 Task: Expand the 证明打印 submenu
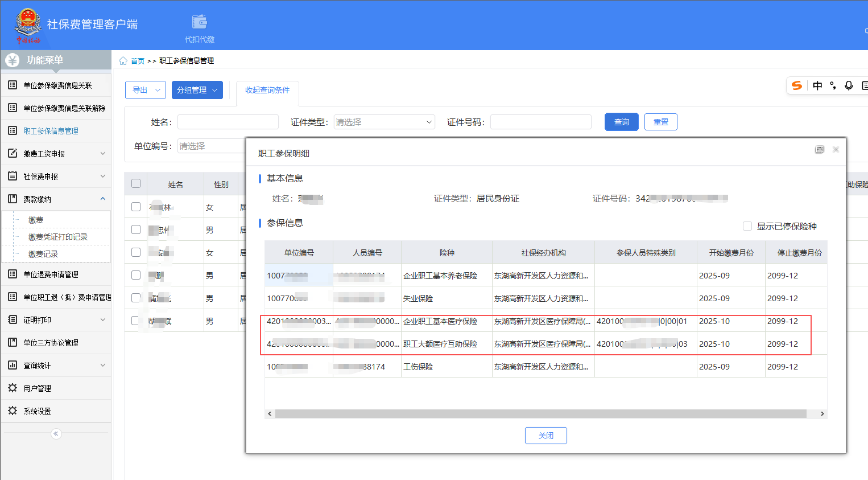click(x=103, y=319)
